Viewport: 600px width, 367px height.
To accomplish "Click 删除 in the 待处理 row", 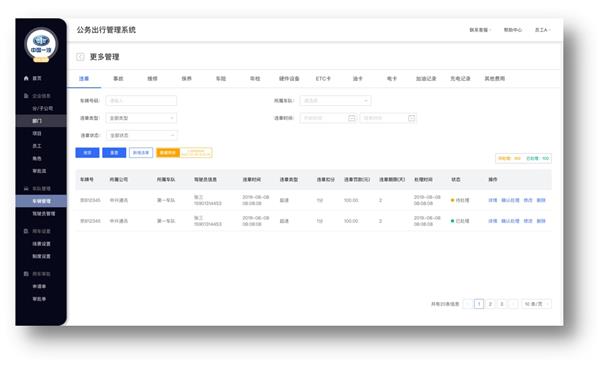I will point(541,200).
